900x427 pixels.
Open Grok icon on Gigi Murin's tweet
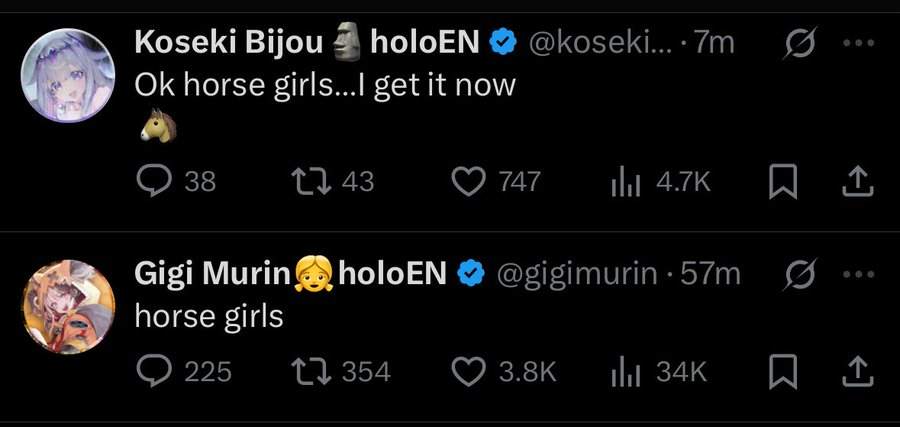pos(801,274)
